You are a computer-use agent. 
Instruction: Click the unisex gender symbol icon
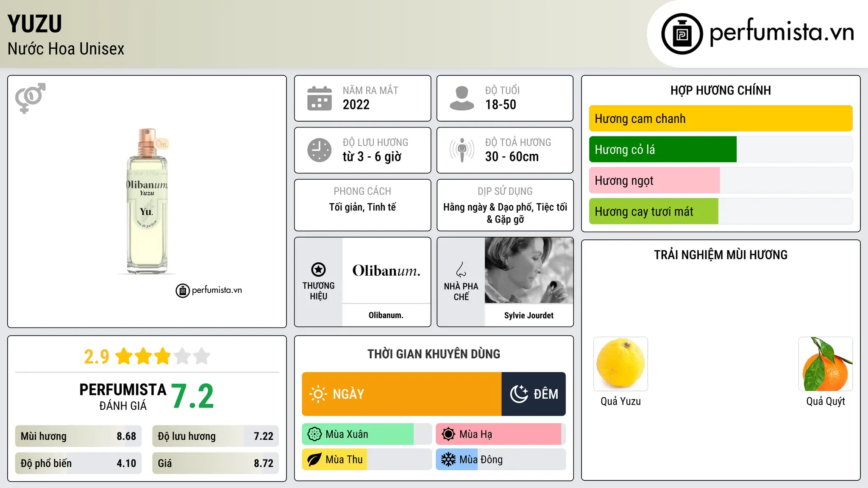click(x=30, y=98)
